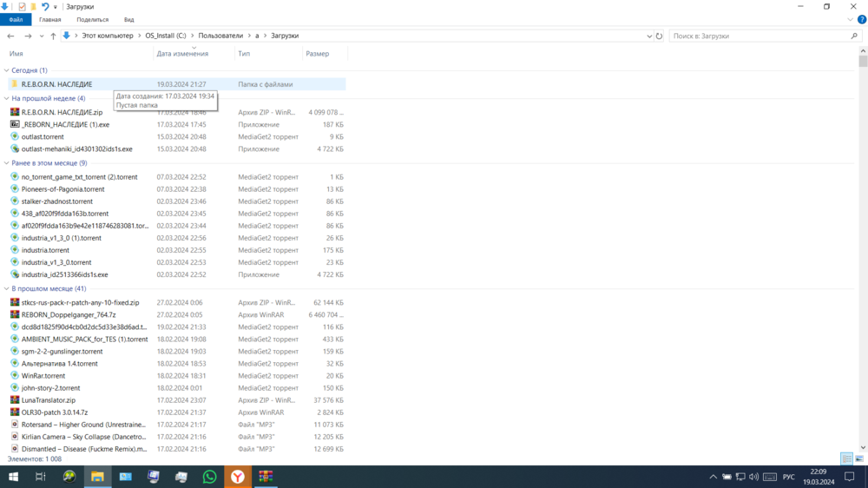Open WhatsApp from the taskbar
This screenshot has width=868, height=488.
click(x=209, y=477)
